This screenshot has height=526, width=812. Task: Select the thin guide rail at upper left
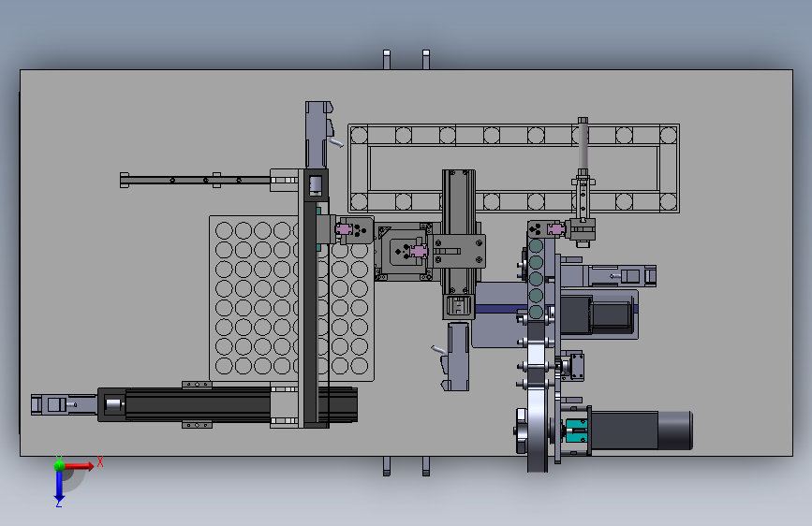(x=195, y=180)
